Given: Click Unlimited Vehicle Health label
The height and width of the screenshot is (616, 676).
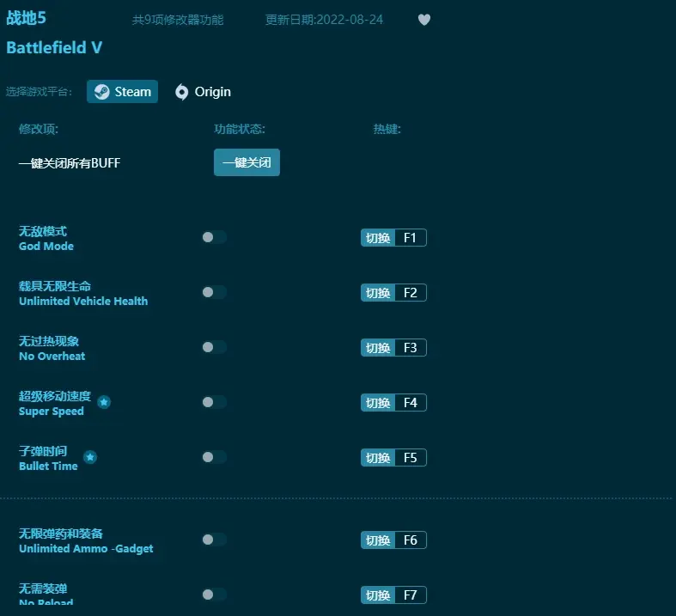Looking at the screenshot, I should [83, 302].
